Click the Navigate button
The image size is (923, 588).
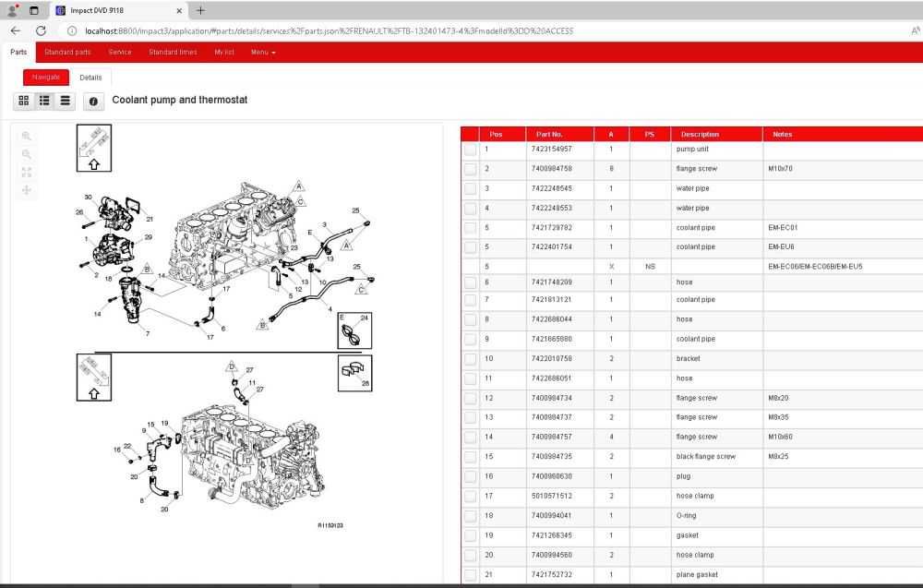pyautogui.click(x=46, y=78)
